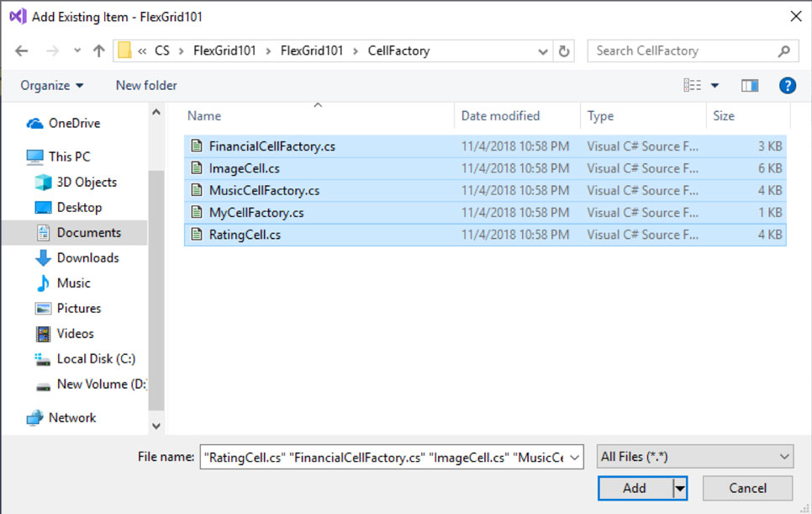Click the FinancialCellFactory.cs file icon
The width and height of the screenshot is (812, 514).
(x=197, y=146)
